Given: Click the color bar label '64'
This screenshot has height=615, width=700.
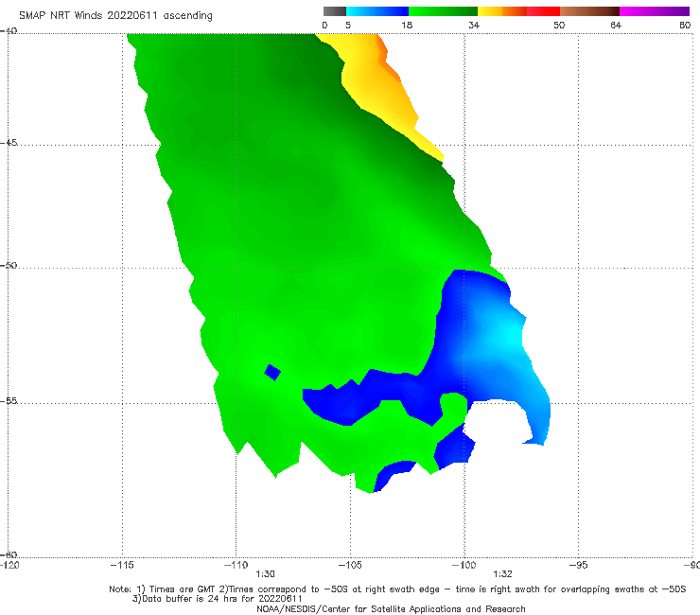Looking at the screenshot, I should pos(616,25).
